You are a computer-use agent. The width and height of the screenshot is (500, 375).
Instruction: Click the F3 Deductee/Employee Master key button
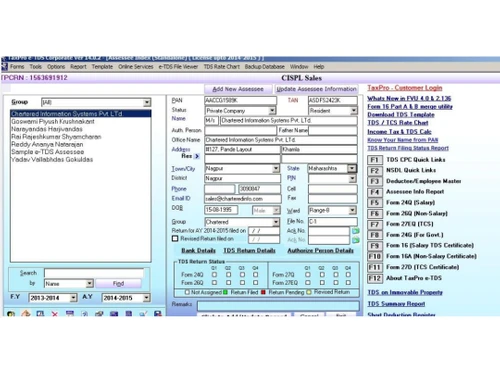point(374,181)
